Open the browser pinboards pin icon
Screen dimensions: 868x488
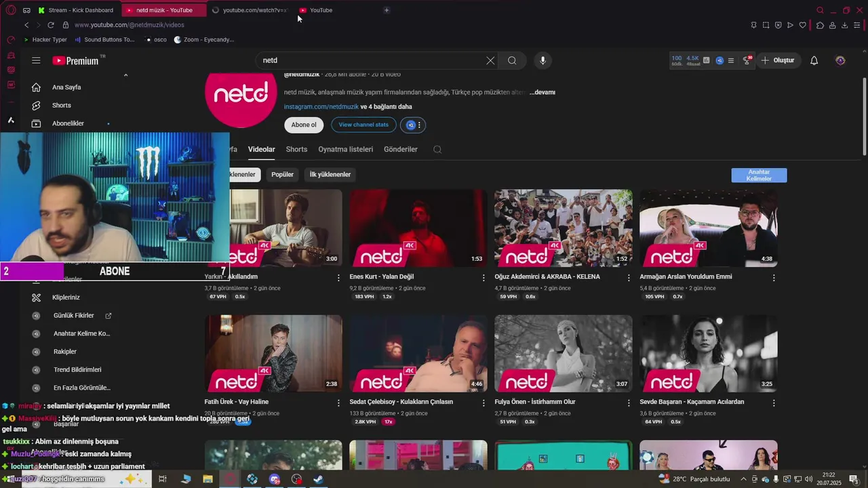tap(753, 25)
